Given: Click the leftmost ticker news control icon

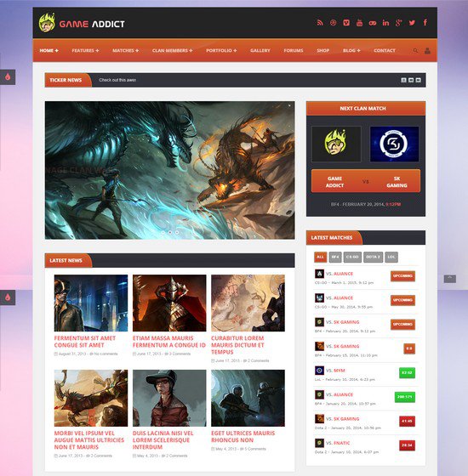Looking at the screenshot, I should click(x=403, y=80).
